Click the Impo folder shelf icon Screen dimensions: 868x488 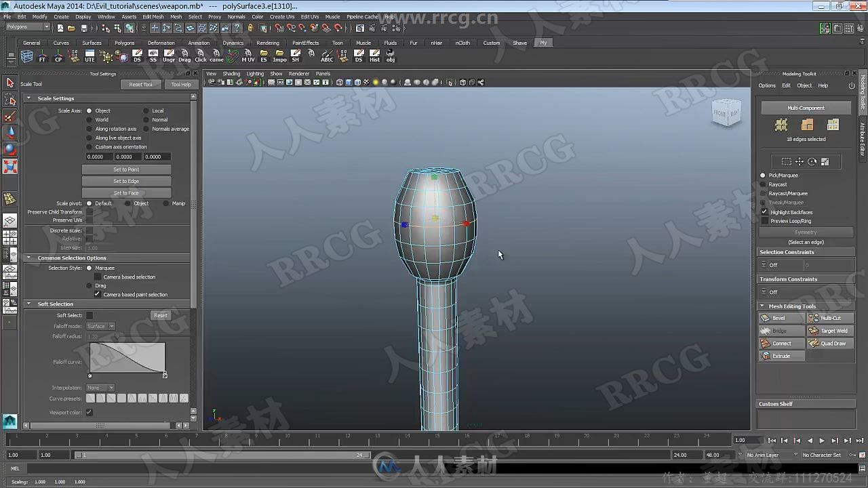(x=279, y=56)
